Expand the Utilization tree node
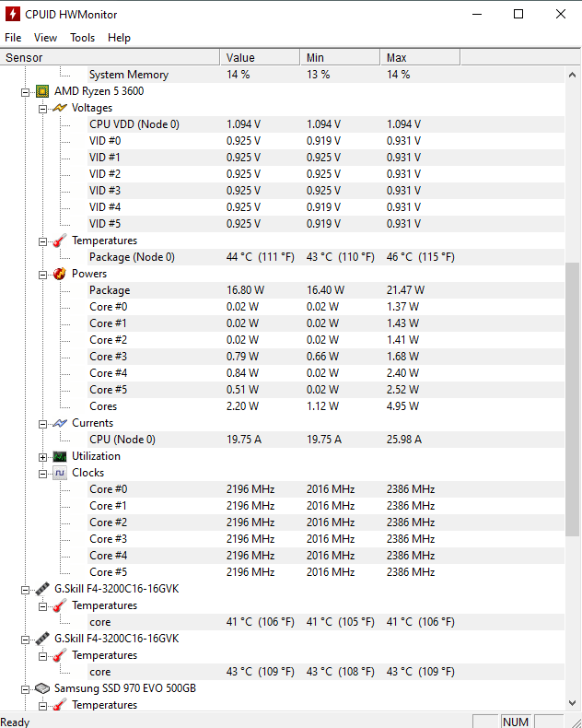The height and width of the screenshot is (728, 582). tap(42, 457)
